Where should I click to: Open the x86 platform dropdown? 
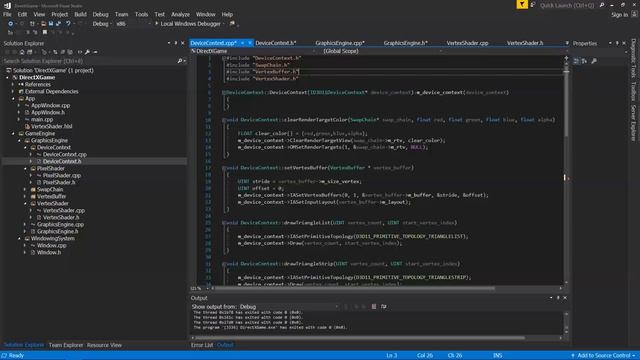(x=133, y=24)
